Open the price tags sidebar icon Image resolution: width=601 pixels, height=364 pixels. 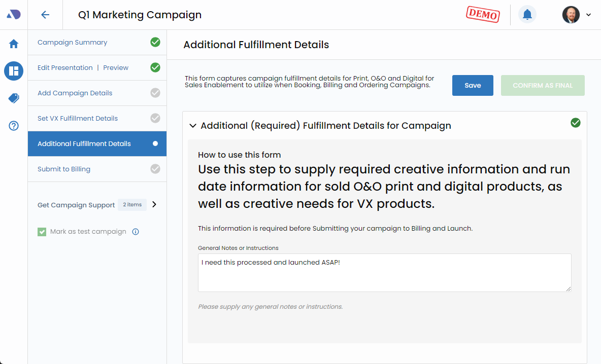pos(14,98)
